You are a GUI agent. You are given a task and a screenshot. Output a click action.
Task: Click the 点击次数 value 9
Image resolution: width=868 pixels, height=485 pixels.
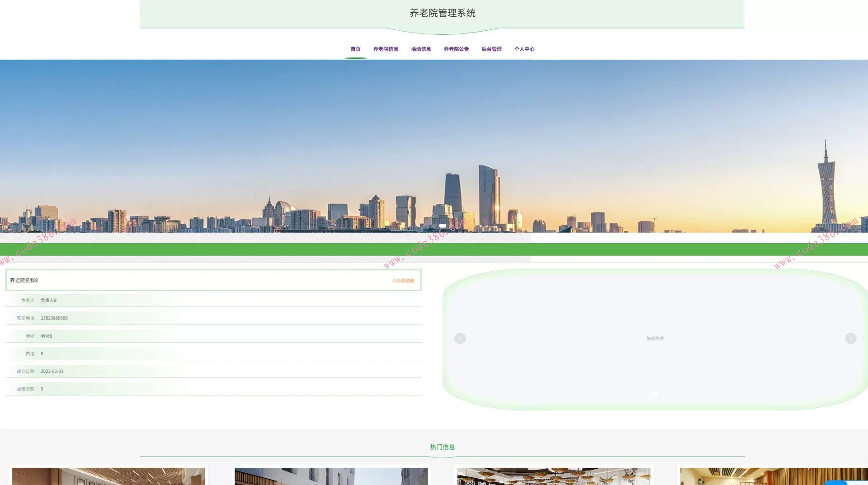click(42, 389)
